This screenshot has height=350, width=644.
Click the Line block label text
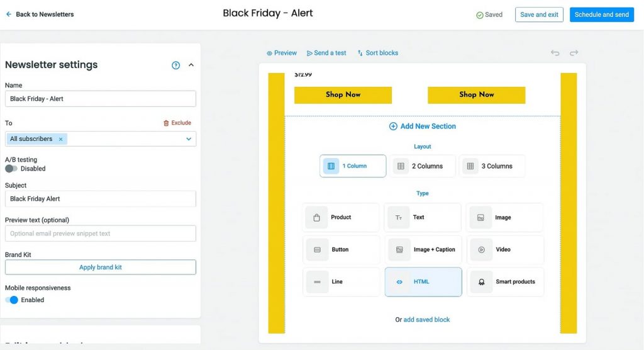337,282
